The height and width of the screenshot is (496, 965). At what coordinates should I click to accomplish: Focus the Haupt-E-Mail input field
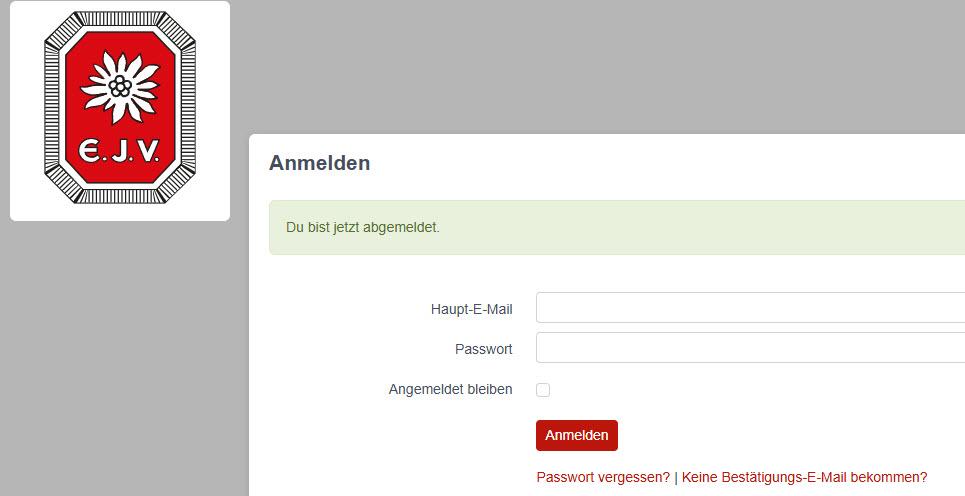pyautogui.click(x=750, y=308)
